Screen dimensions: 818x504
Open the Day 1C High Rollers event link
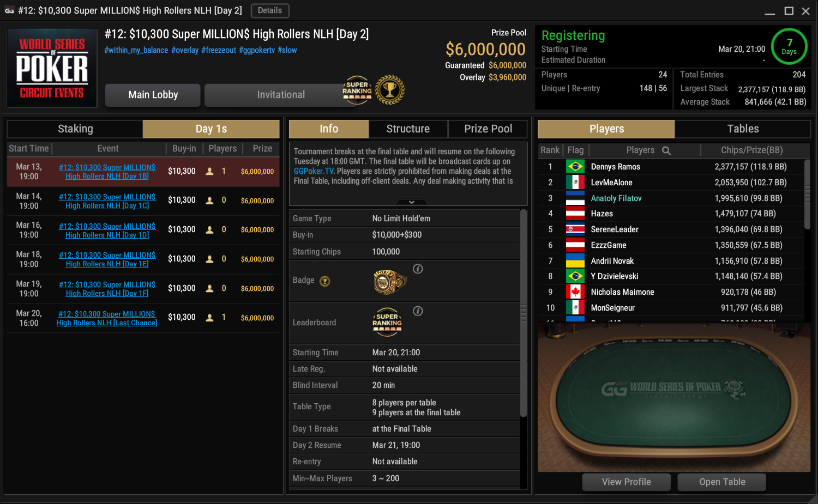pos(107,201)
